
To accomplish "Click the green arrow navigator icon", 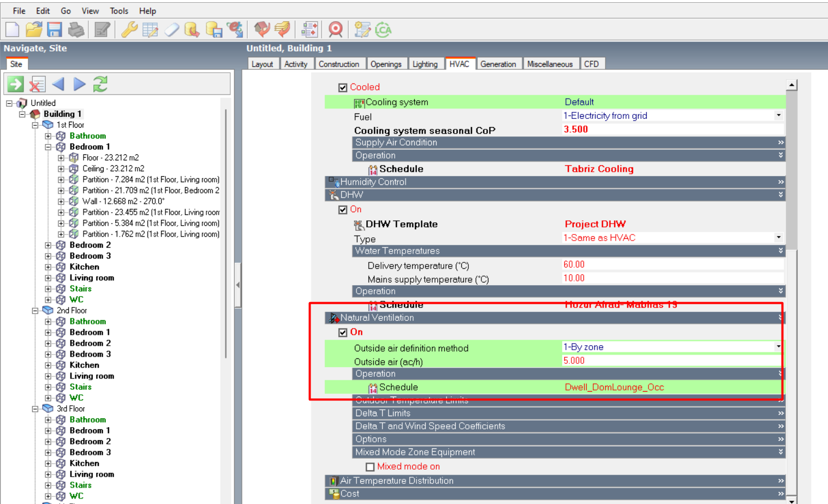I will (15, 84).
